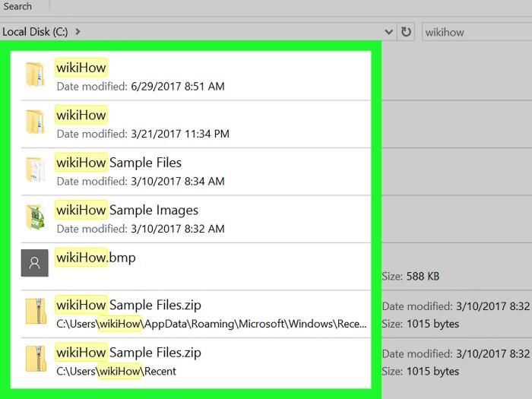Image resolution: width=532 pixels, height=399 pixels.
Task: Click zip icon for Recent Sample Files.zip
Action: click(x=36, y=359)
